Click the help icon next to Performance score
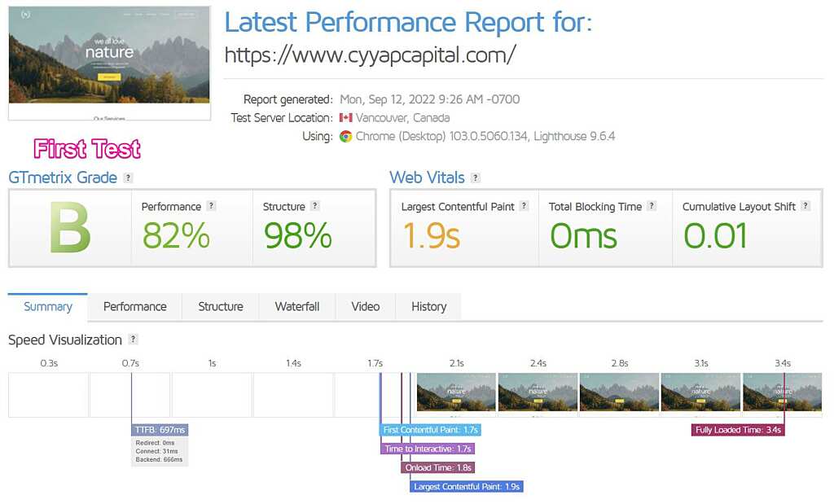The image size is (834, 504). pyautogui.click(x=211, y=206)
